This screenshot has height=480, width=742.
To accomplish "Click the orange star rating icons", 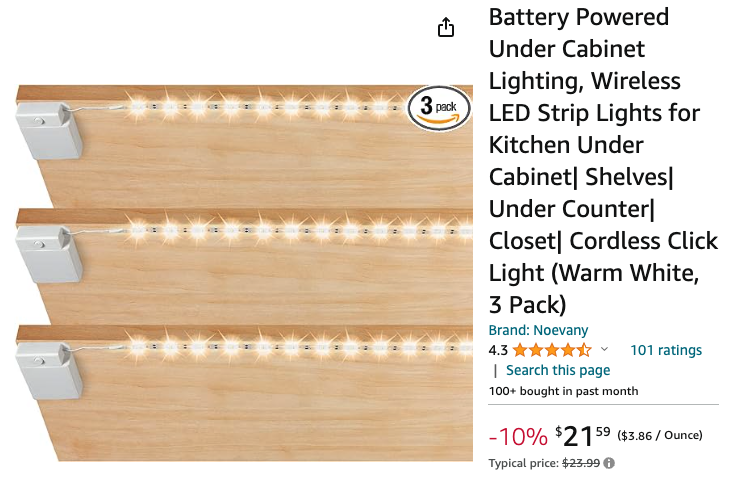I will [x=553, y=350].
